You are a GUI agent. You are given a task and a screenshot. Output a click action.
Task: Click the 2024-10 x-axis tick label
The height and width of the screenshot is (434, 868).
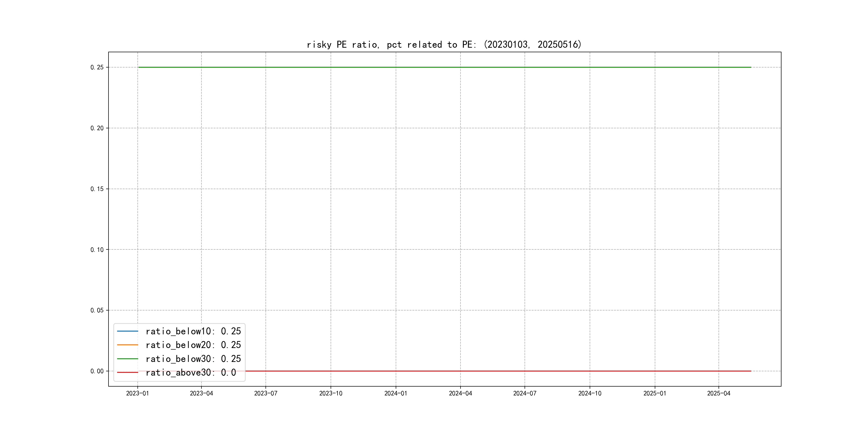point(590,393)
